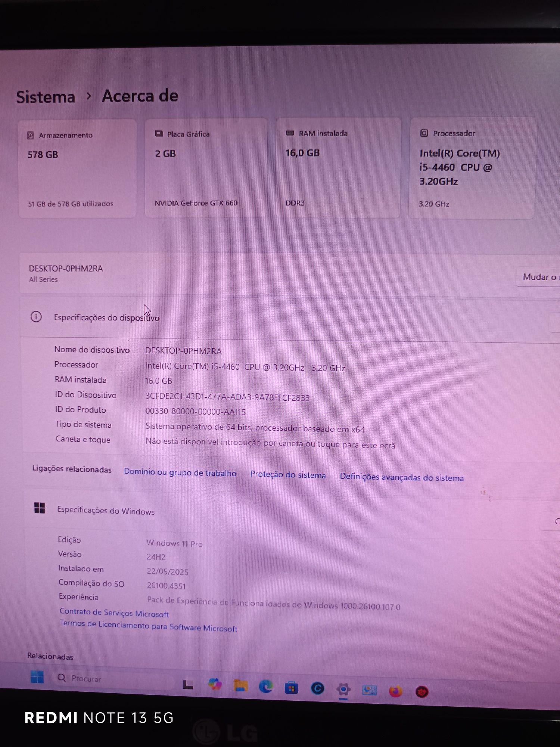This screenshot has height=747, width=560.
Task: Click the 578 GB storage value
Action: (x=43, y=155)
